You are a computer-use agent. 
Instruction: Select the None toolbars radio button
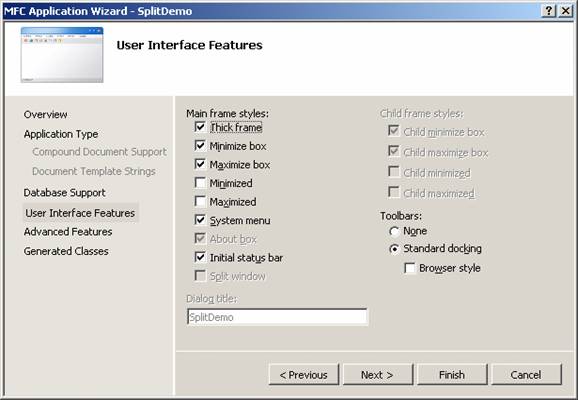(394, 231)
